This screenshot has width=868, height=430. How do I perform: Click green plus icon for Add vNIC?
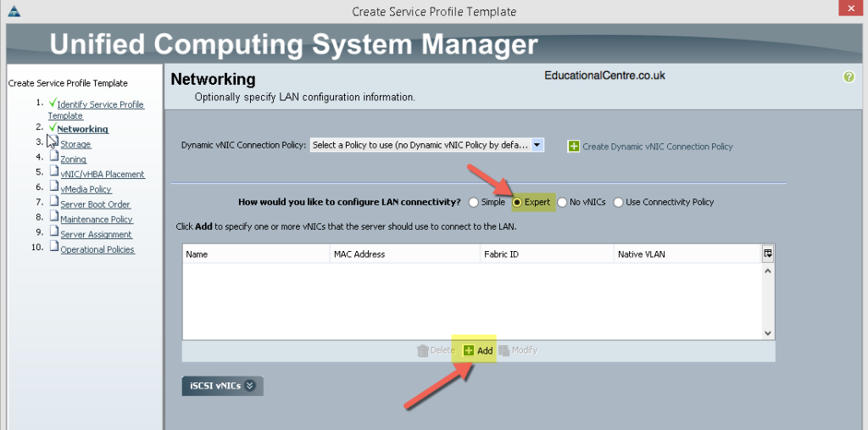click(469, 350)
